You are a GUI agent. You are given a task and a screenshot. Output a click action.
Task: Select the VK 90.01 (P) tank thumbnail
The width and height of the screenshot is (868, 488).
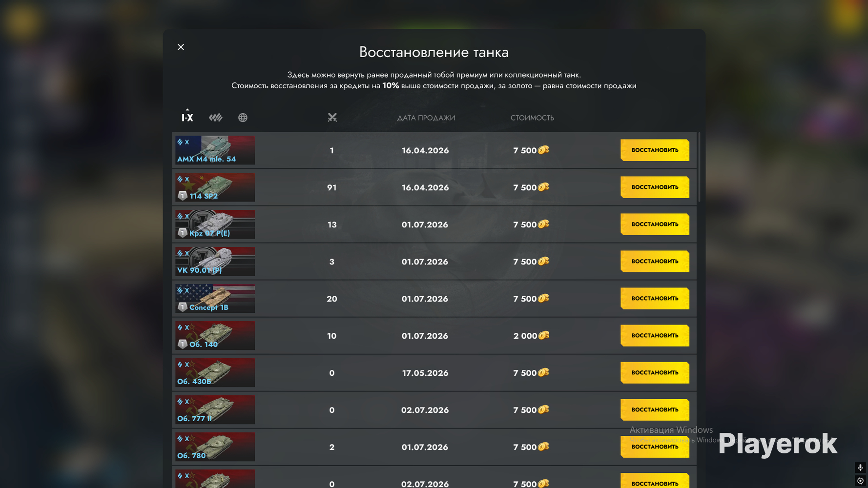pos(215,261)
